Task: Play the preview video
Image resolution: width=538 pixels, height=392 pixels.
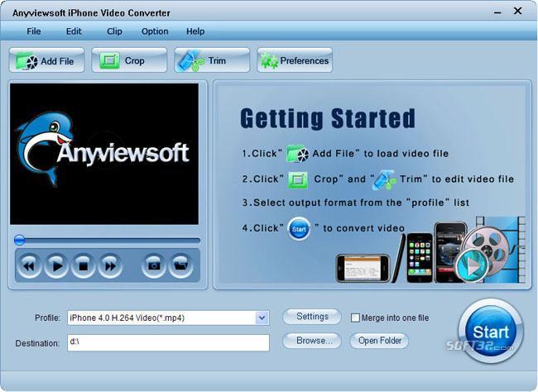Action: point(56,265)
